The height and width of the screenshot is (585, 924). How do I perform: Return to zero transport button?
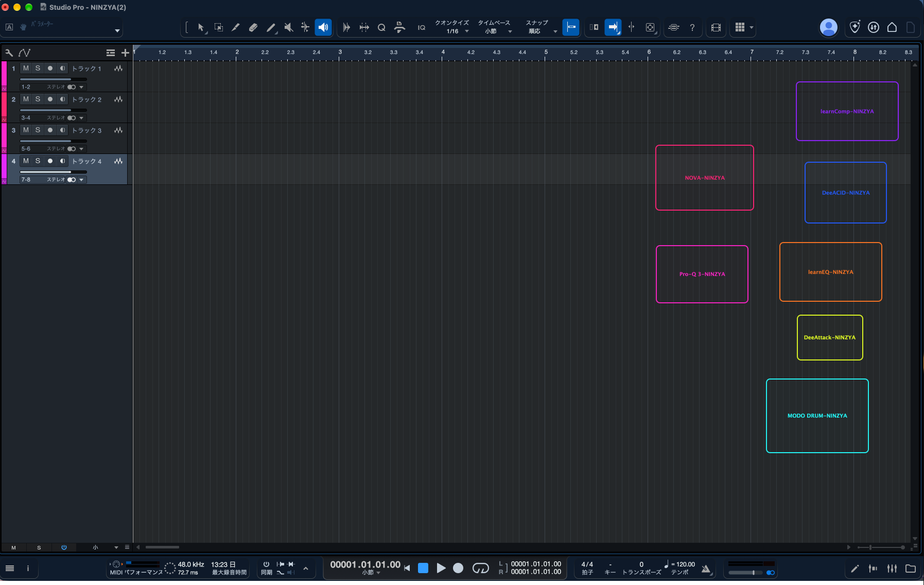[407, 568]
